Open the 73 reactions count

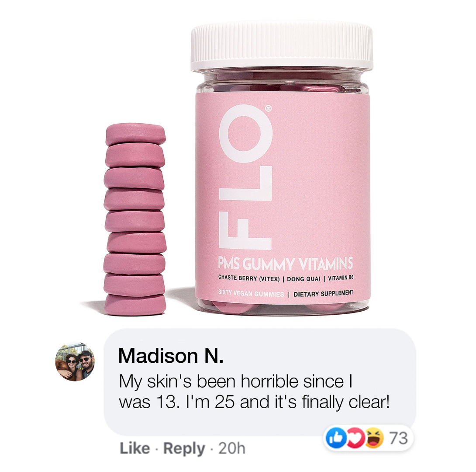coord(398,438)
